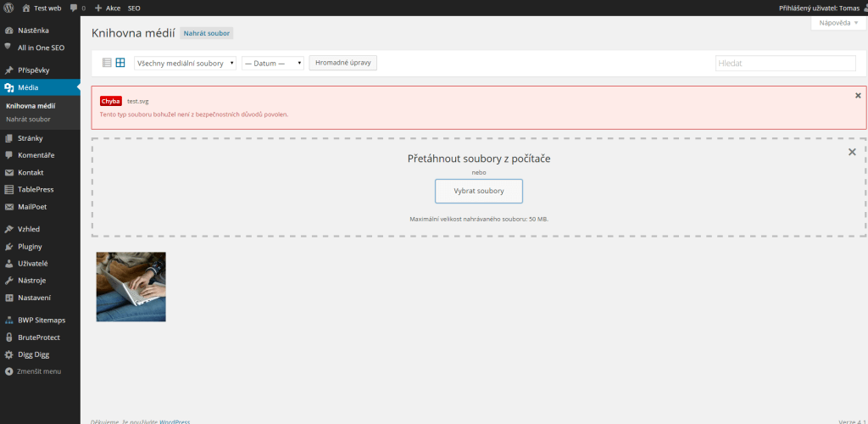Open Komentáře section
Screen dimensions: 868x424
36,155
